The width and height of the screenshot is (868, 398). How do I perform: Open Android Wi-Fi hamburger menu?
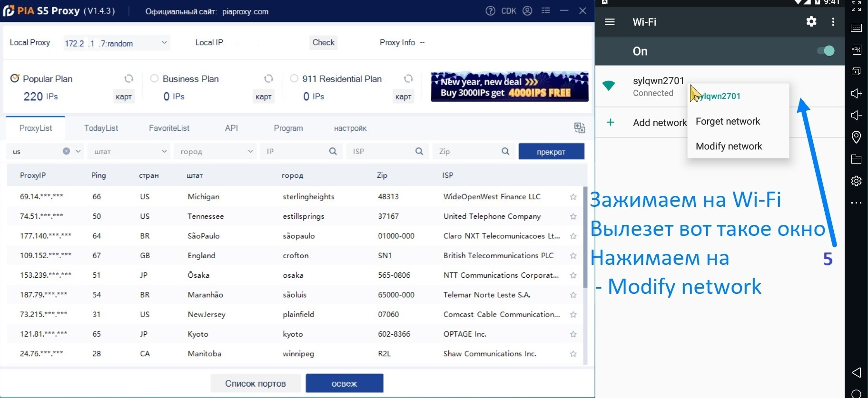coord(610,22)
